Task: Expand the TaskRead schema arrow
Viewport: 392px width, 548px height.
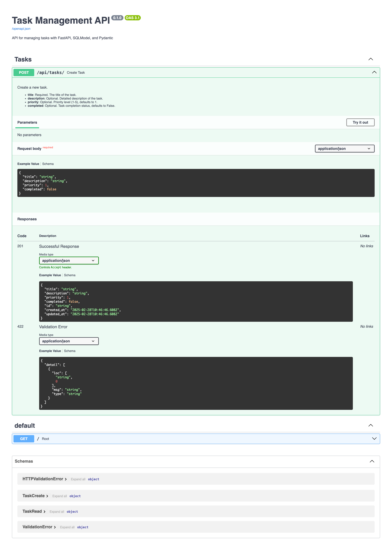Action: (44, 512)
